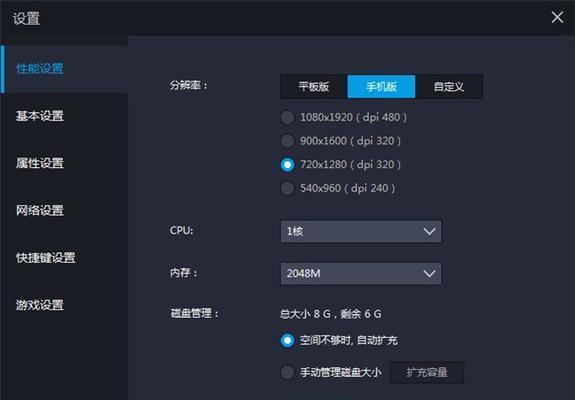Screen dimensions: 575x400
Task: Choose the 自定义 resolution tab
Action: [449, 87]
